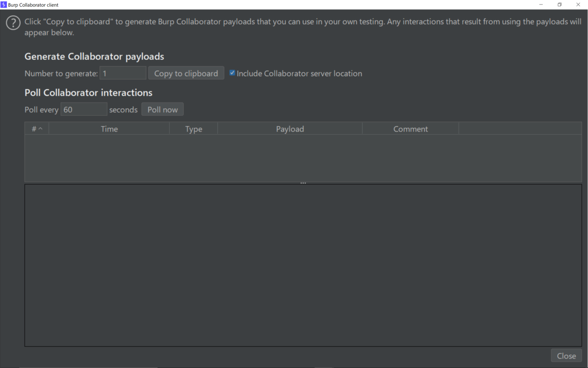588x368 pixels.
Task: Sort interactions by # column
Action: click(37, 129)
